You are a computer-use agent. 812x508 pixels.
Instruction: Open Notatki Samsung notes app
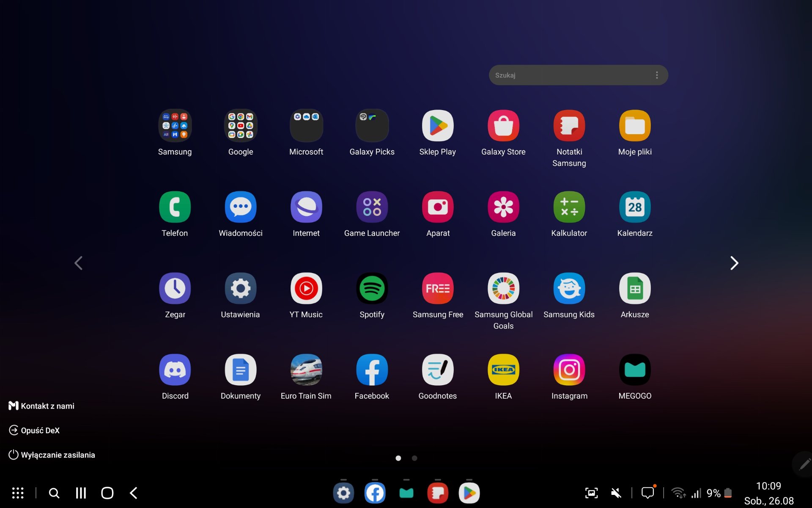pyautogui.click(x=569, y=126)
